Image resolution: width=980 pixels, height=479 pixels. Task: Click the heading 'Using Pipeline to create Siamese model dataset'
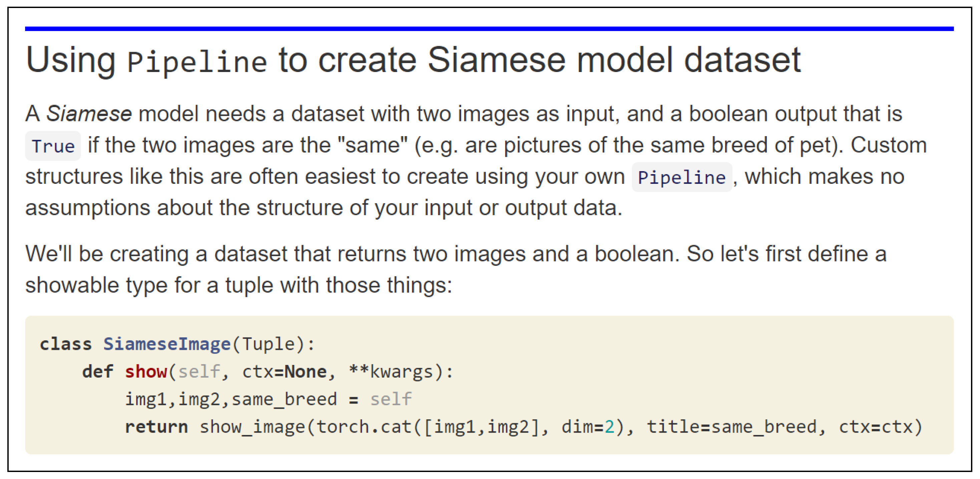(413, 60)
